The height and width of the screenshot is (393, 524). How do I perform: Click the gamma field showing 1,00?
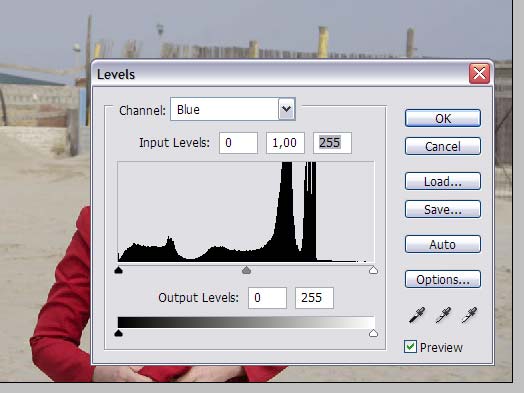click(x=285, y=143)
